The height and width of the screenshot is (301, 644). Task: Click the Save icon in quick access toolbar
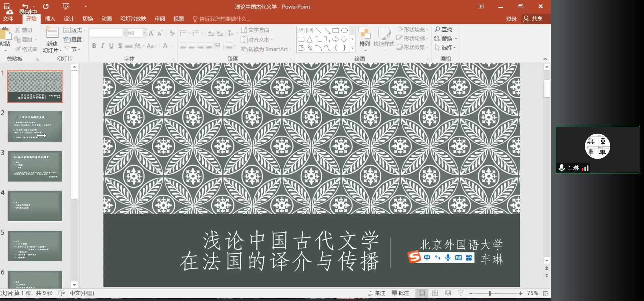pos(7,6)
